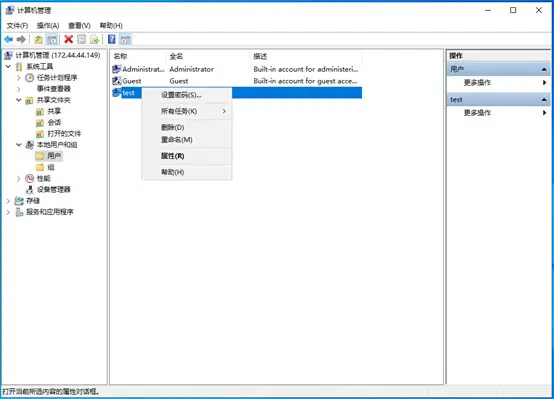Screen dimensions: 554x399
Task: Click the 共享文件夹 shared folder icon
Action: pos(29,100)
